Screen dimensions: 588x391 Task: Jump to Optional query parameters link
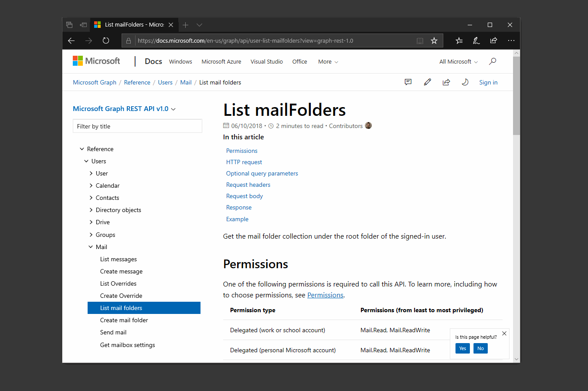[x=262, y=173]
